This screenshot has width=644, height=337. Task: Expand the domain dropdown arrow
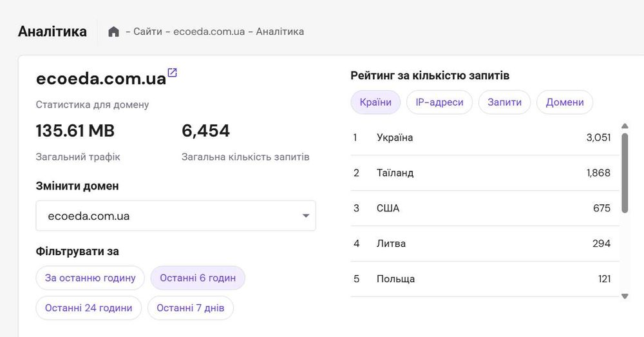(x=305, y=216)
